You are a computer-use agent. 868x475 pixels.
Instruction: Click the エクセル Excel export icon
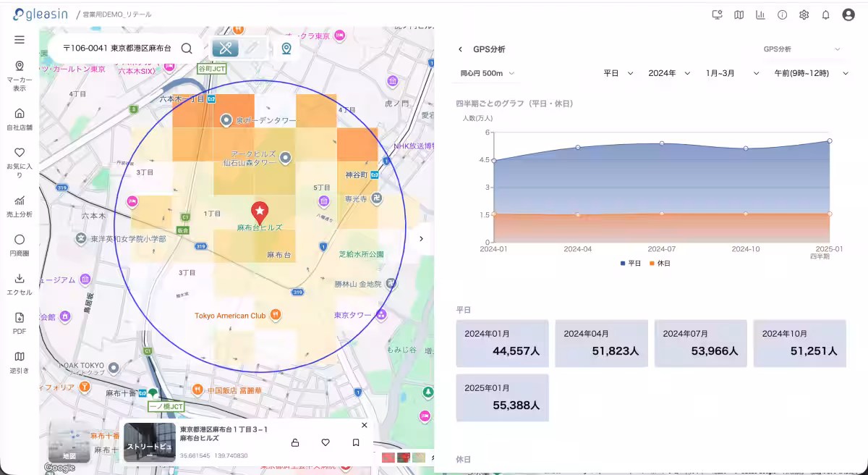tap(20, 285)
